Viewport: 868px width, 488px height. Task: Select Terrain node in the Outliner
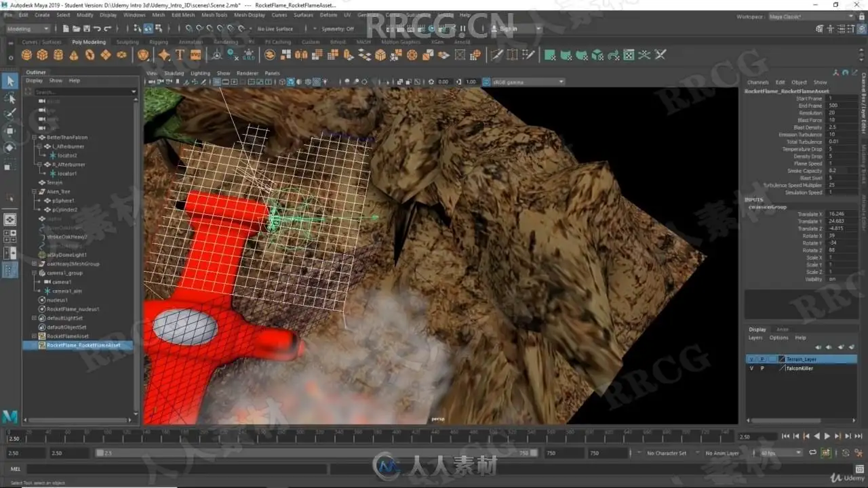coord(54,182)
